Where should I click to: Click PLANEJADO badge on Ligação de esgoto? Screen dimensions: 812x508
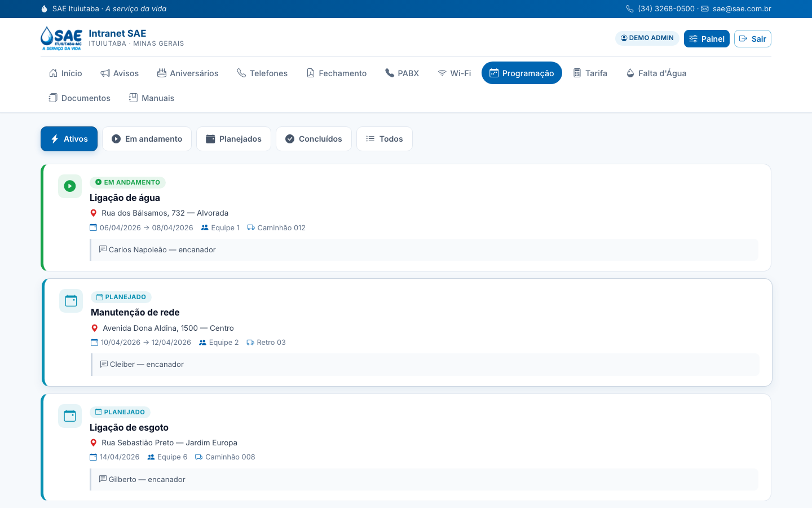pos(120,412)
